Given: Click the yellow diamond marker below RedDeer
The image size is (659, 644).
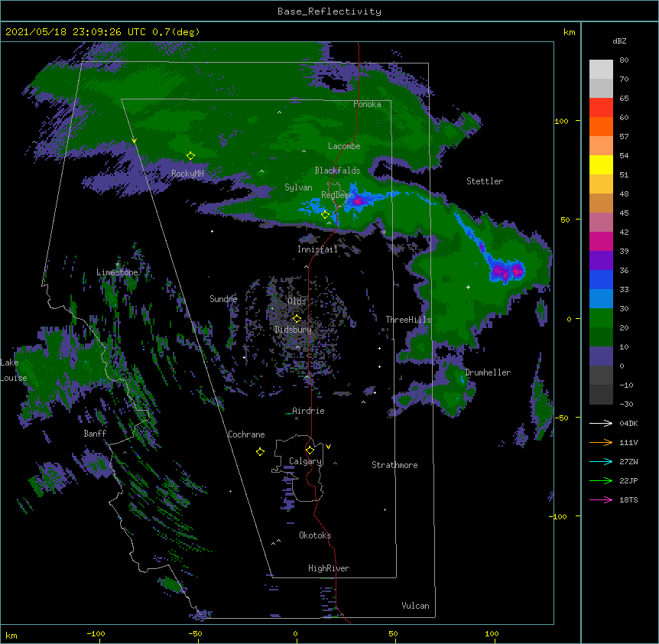Looking at the screenshot, I should pos(325,215).
